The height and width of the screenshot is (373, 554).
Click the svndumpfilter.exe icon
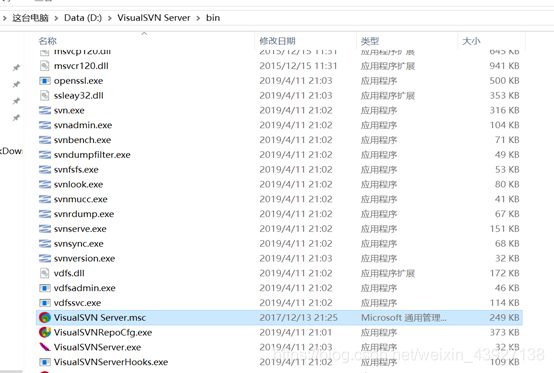pos(45,155)
